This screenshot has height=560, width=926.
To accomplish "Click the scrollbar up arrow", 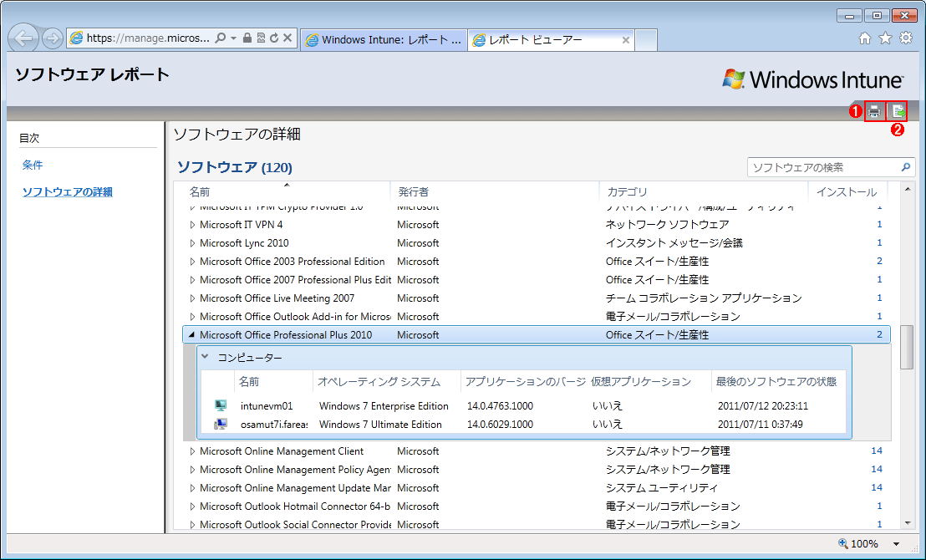I will [908, 188].
